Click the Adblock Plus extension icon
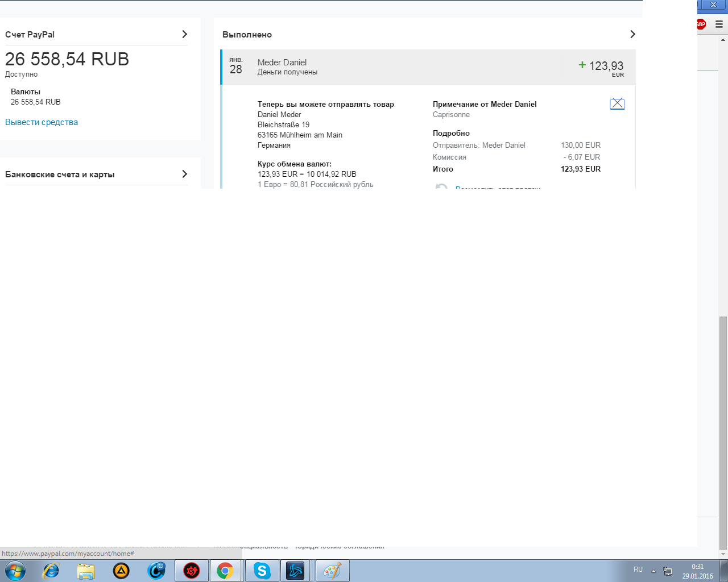Viewport: 728px width, 582px height. click(x=701, y=24)
